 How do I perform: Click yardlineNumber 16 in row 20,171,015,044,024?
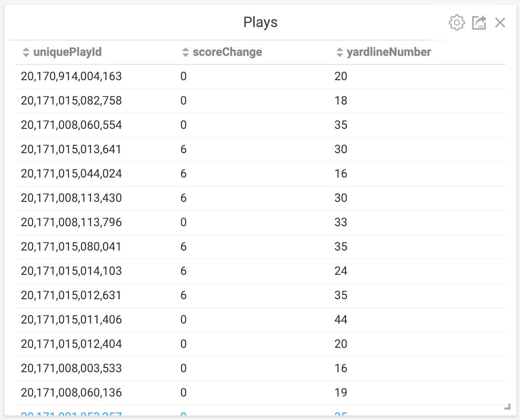click(341, 173)
